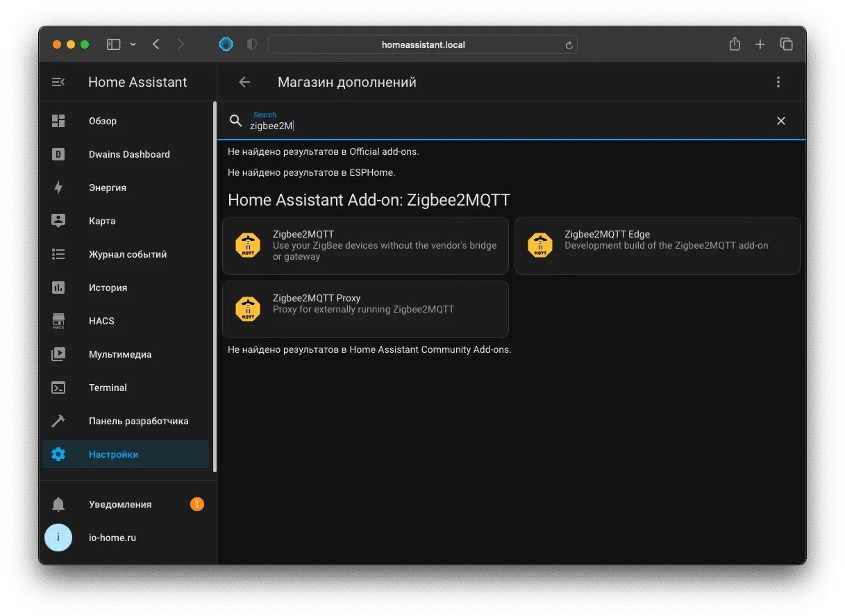The image size is (845, 616).
Task: Open the Обзор dashboard icon
Action: [x=58, y=121]
